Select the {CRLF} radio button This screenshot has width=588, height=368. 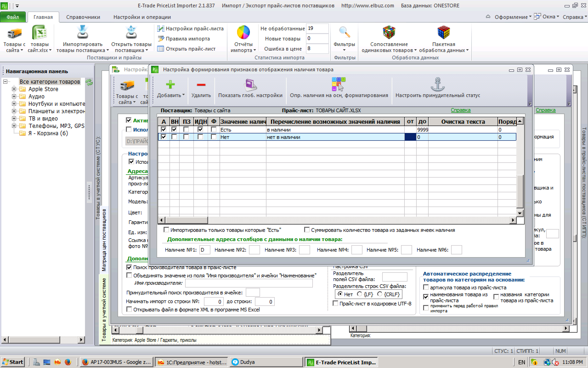pyautogui.click(x=380, y=294)
